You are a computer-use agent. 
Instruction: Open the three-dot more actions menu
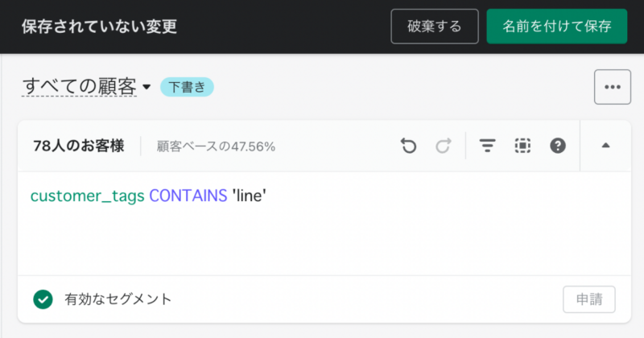click(x=613, y=87)
